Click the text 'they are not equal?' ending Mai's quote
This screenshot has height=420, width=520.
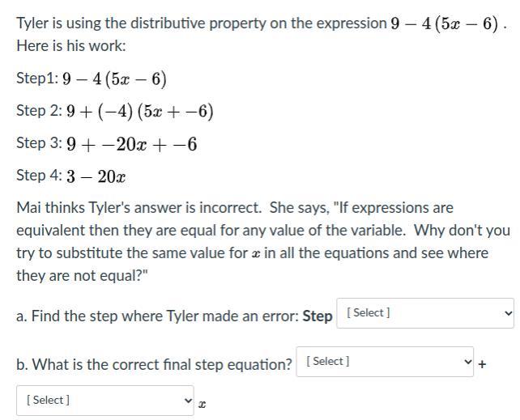83,276
